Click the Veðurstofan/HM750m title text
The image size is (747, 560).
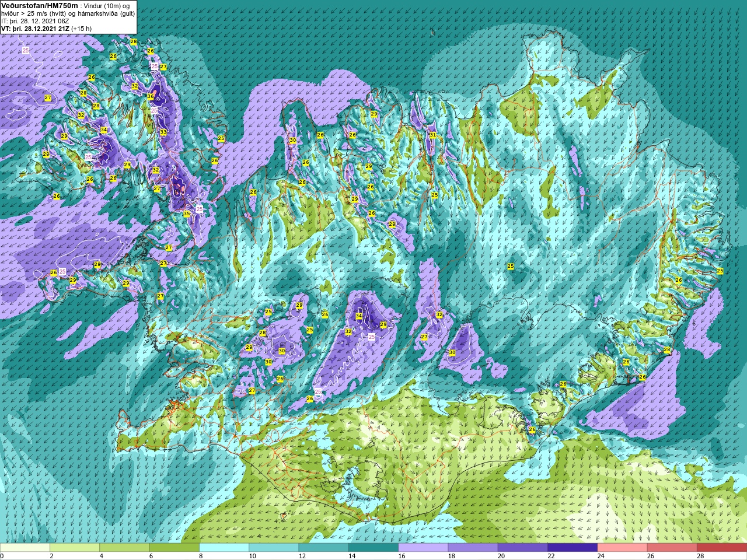[x=40, y=5]
